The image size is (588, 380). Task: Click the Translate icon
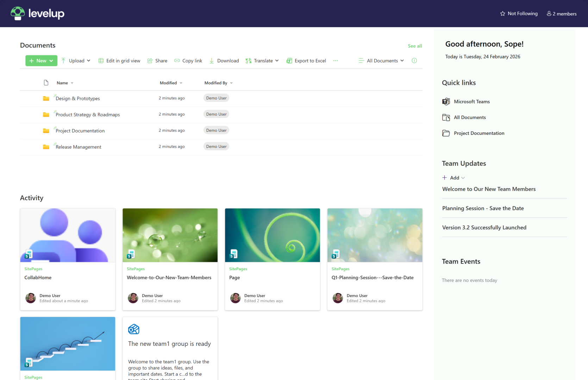249,61
